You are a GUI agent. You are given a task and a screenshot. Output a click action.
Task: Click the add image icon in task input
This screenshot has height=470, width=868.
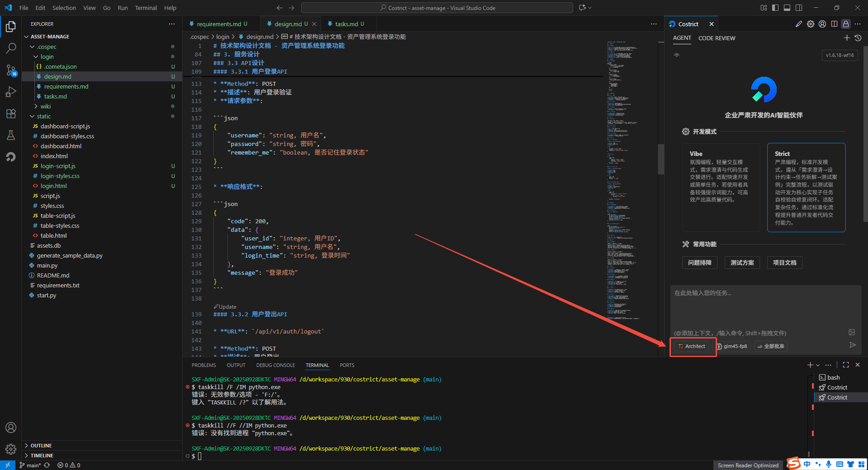(x=852, y=332)
